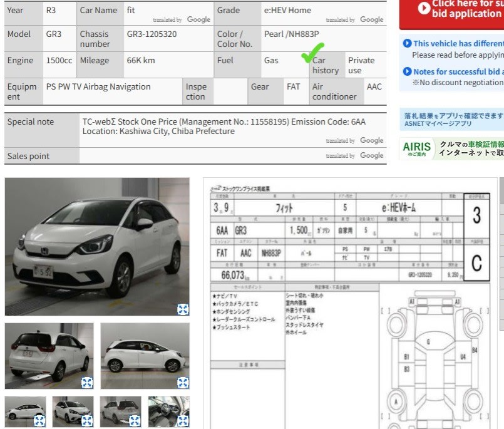Enlarge the large side-profile car photo

[183, 383]
